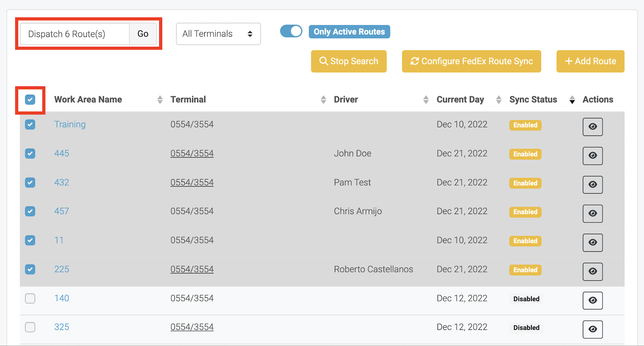644x346 pixels.
Task: Deselect route 432 checkbox
Action: click(30, 182)
